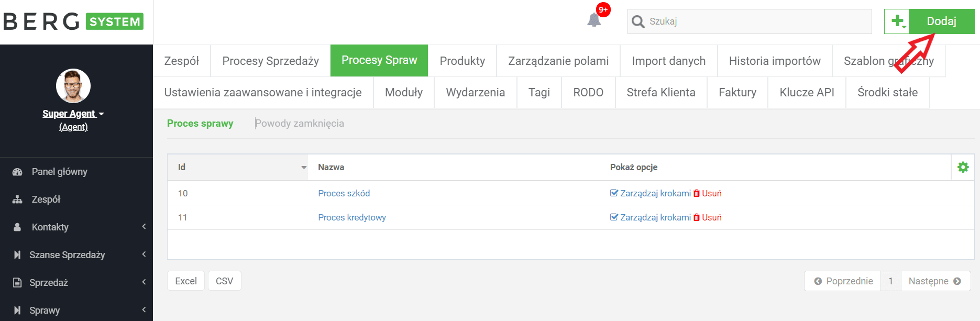Viewport: 980px width, 321px height.
Task: Click Usuń for Proces kredytowy
Action: point(712,217)
